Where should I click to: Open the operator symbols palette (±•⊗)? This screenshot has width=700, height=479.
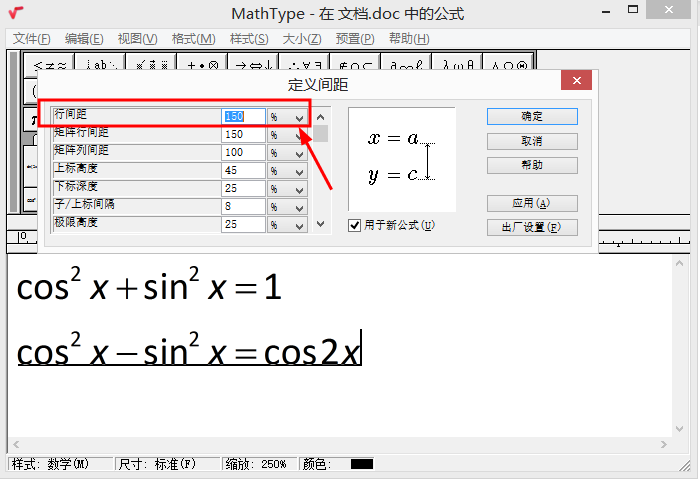(x=202, y=62)
